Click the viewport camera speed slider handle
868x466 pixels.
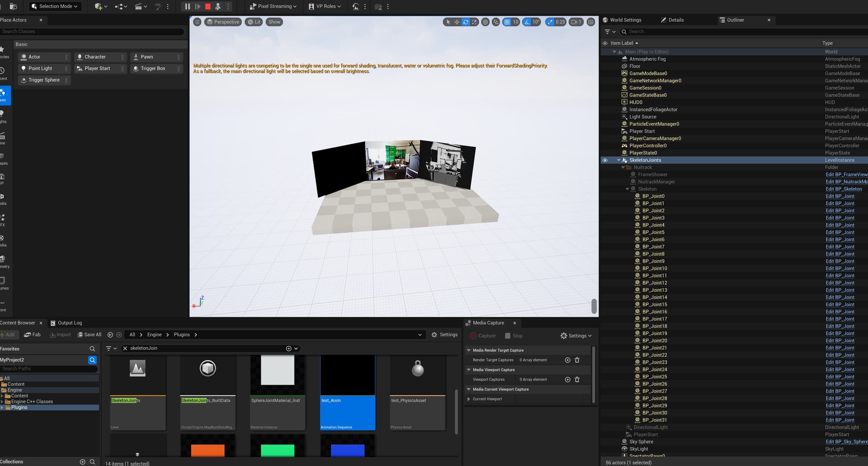[594, 306]
